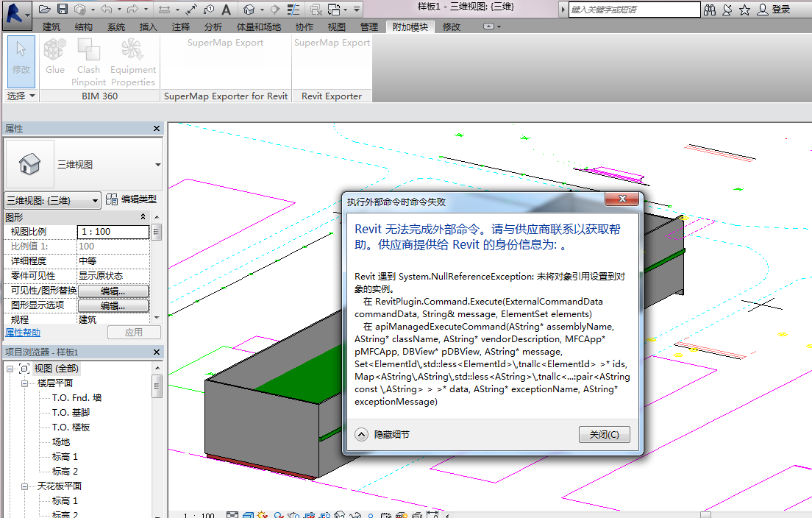Switch to the 管理 ribbon tab
The width and height of the screenshot is (812, 518).
coord(368,26)
